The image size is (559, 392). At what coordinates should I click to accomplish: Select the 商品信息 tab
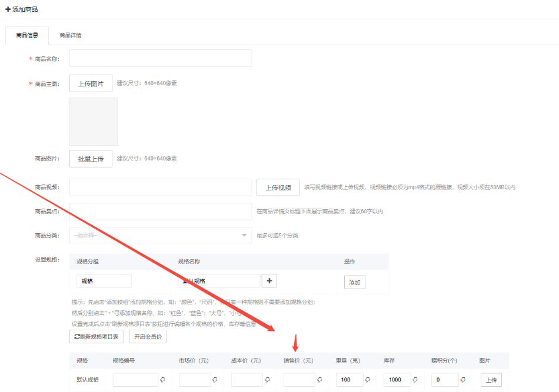26,35
